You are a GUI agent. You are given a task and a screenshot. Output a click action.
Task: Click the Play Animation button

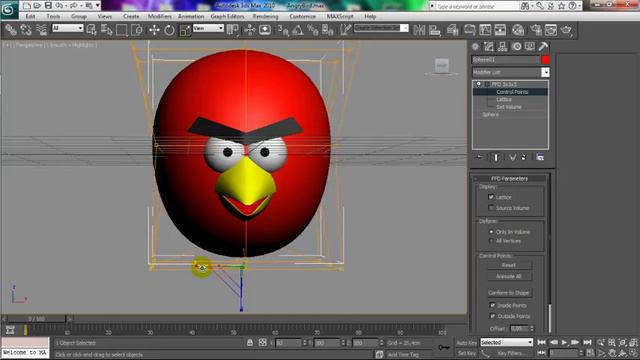[564, 342]
